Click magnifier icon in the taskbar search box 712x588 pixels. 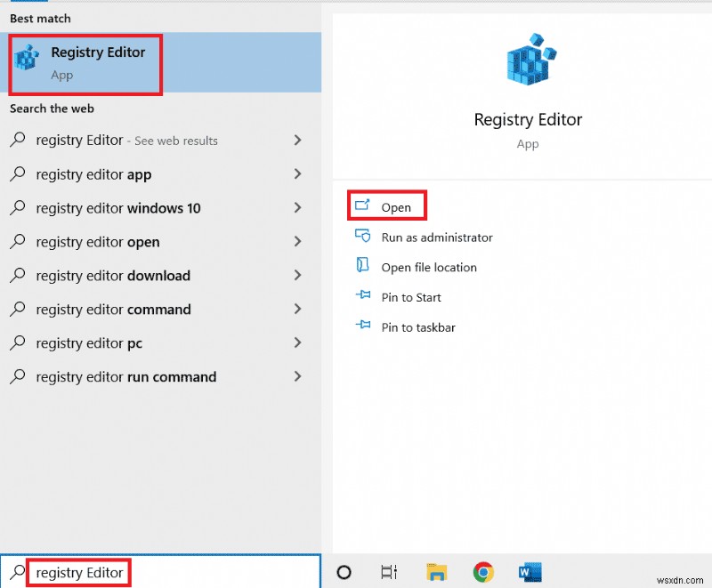pyautogui.click(x=17, y=572)
